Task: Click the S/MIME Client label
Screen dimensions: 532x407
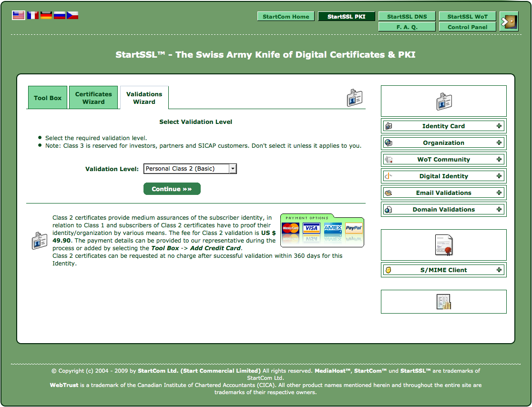Action: pos(443,270)
